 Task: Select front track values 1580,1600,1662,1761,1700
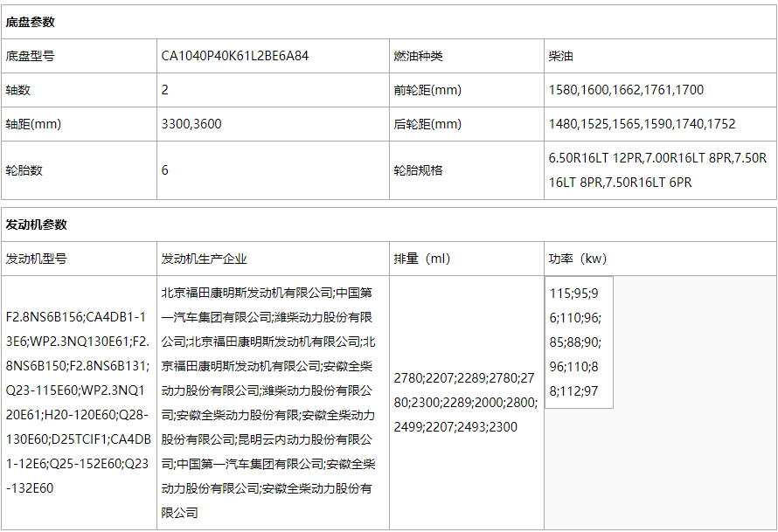tap(626, 90)
